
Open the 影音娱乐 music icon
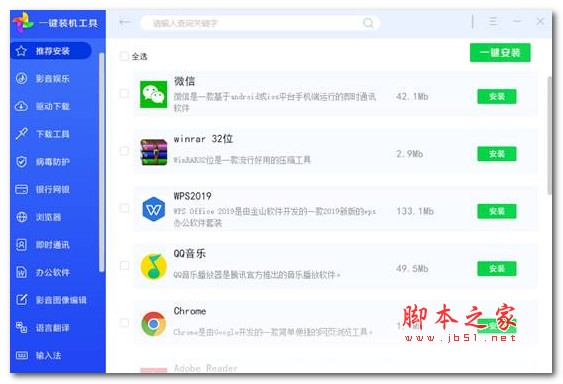pyautogui.click(x=22, y=78)
